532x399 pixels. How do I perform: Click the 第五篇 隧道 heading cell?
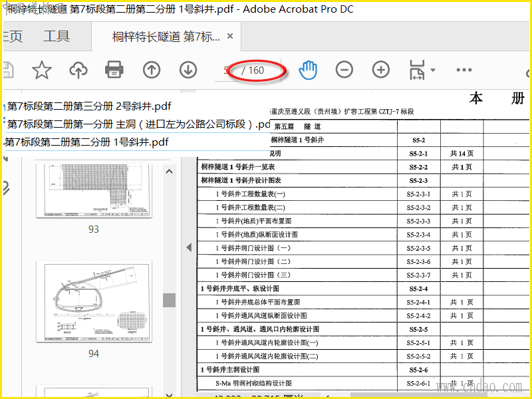coord(297,126)
